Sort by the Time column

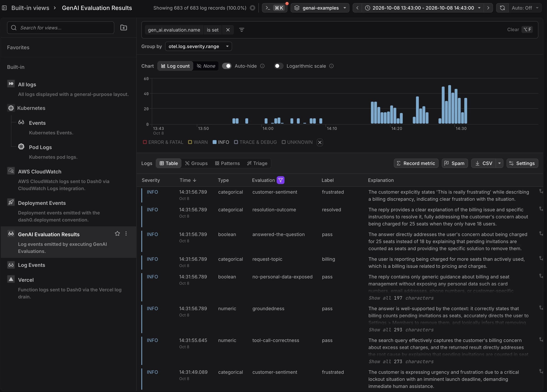(188, 180)
